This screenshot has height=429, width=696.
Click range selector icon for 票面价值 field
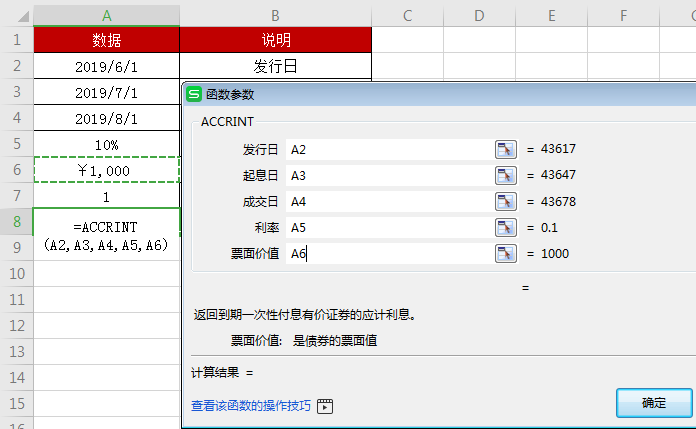point(506,253)
